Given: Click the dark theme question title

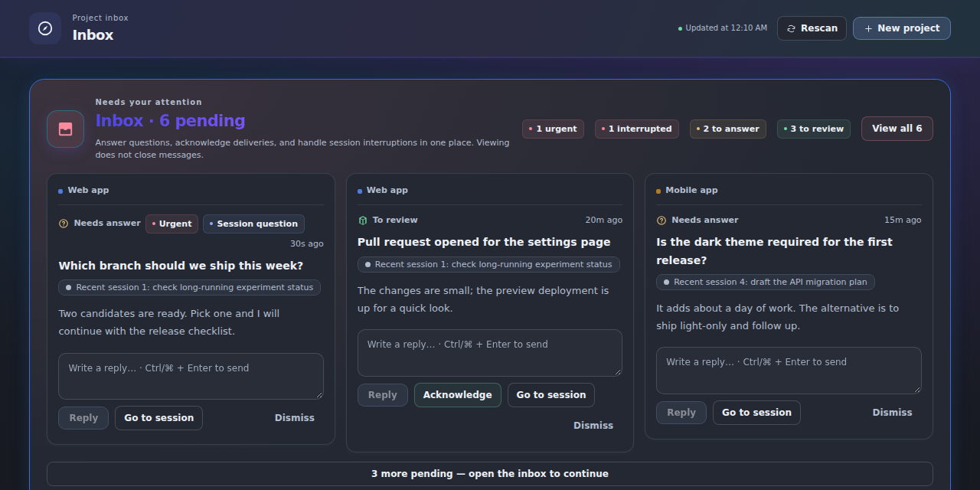Looking at the screenshot, I should [774, 251].
